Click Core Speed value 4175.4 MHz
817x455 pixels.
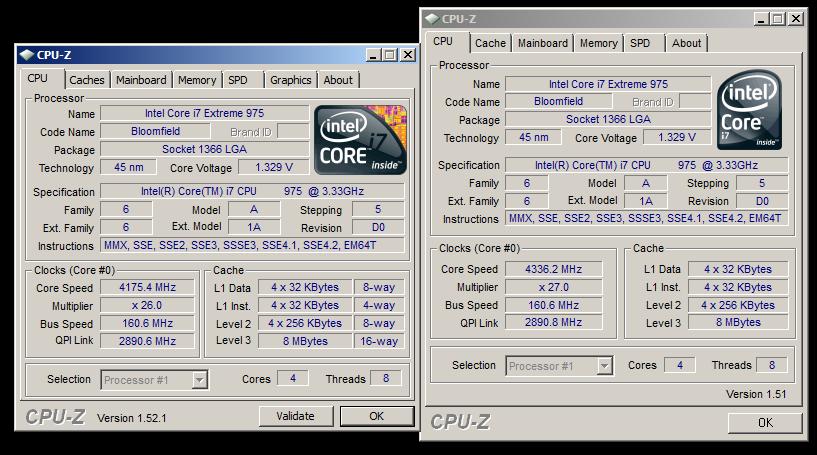[147, 287]
